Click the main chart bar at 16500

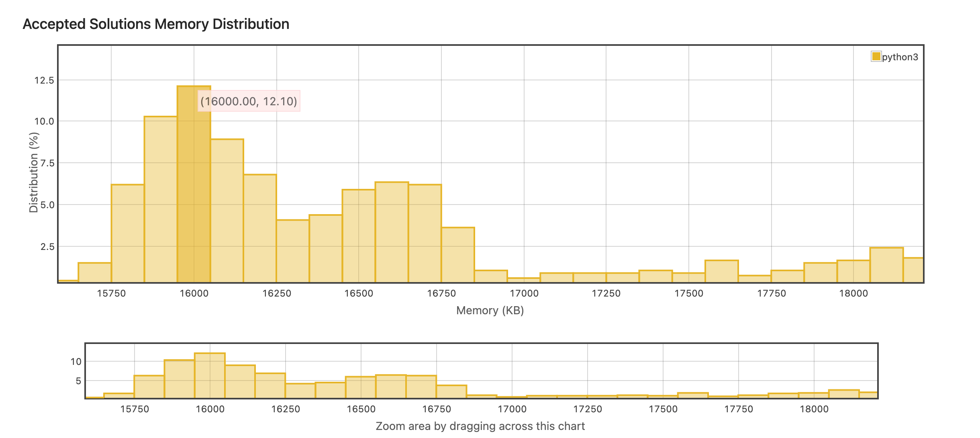pyautogui.click(x=359, y=237)
